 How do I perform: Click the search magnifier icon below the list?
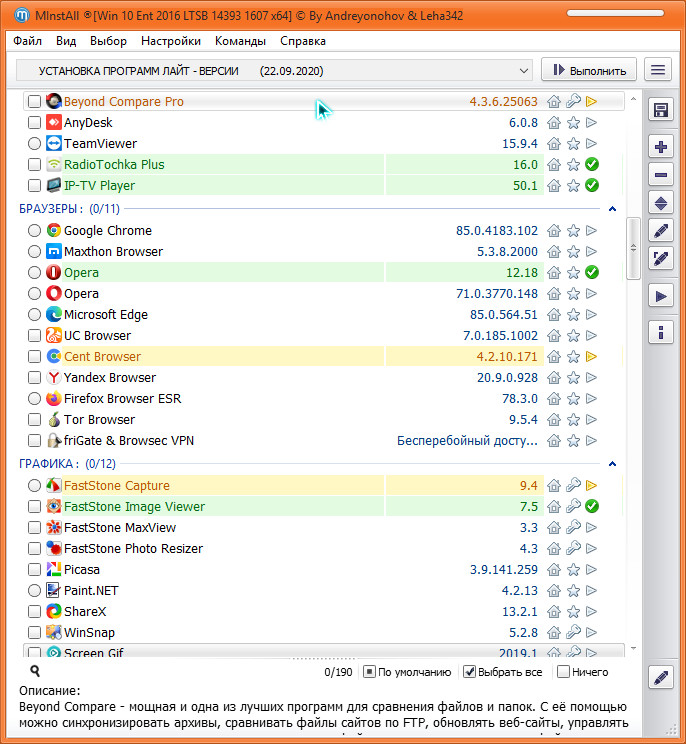coord(35,672)
